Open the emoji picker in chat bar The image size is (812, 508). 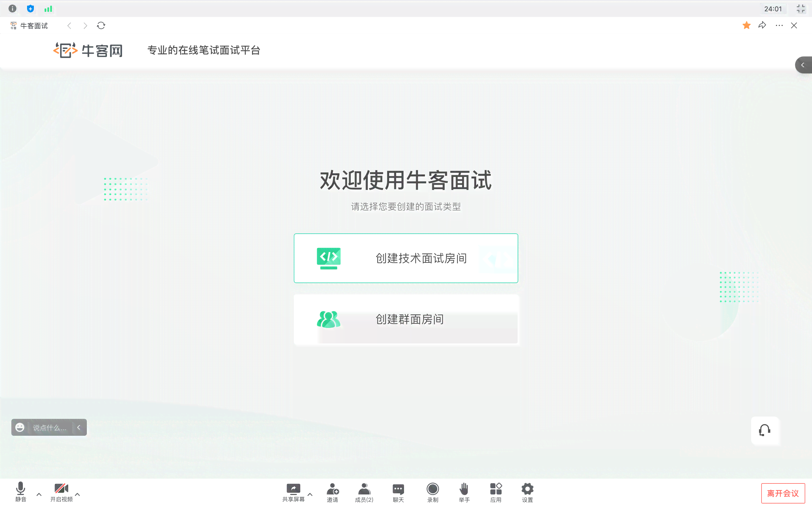(x=20, y=427)
